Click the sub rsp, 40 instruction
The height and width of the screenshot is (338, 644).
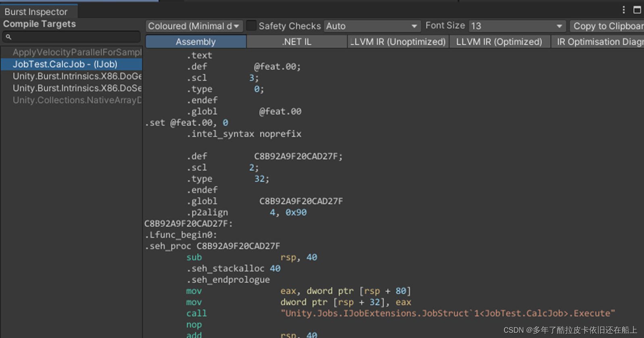pos(252,257)
